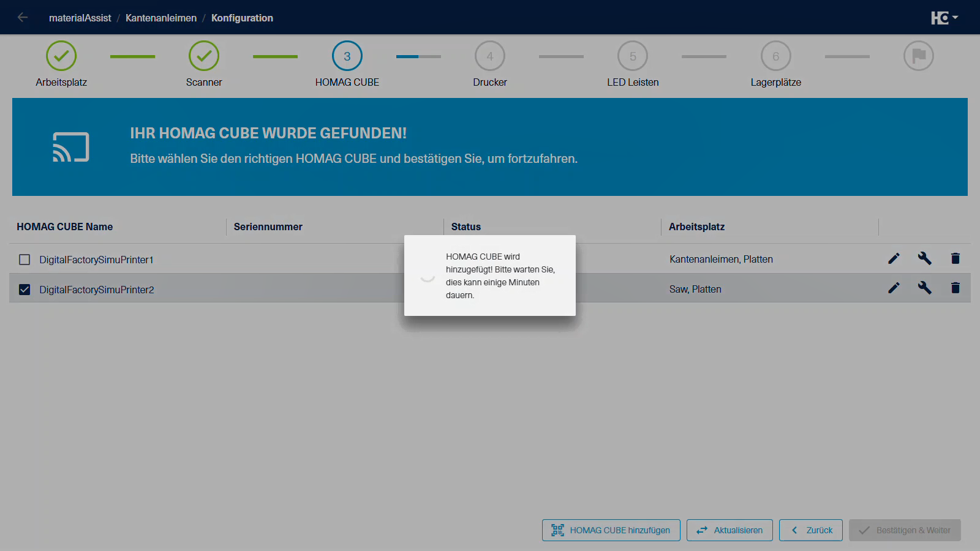Viewport: 980px width, 551px height.
Task: Select HOMAG CUBE step 3 circle
Action: (x=347, y=56)
